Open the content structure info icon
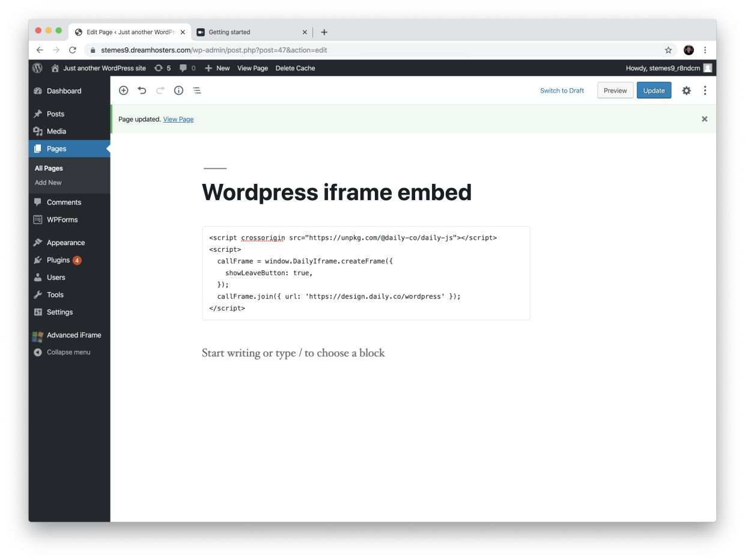This screenshot has height=560, width=745. pos(178,90)
